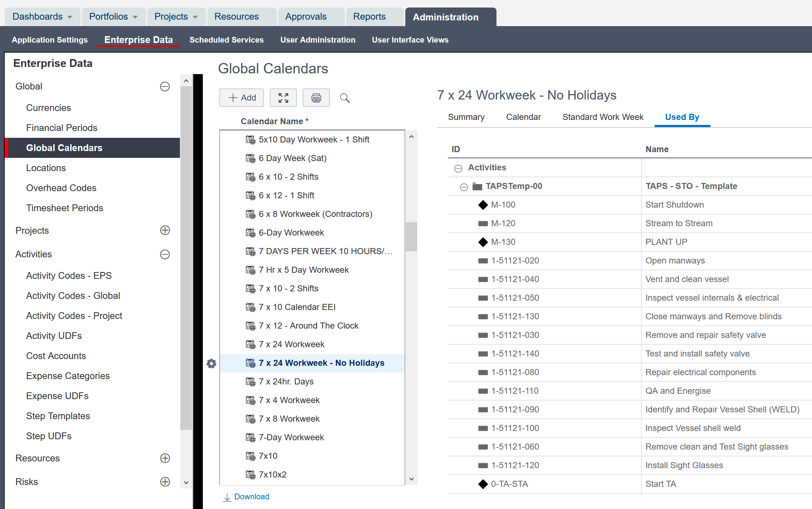Click the activity bar icon beside M-120
Viewport: 812px width, 509px height.
tap(483, 223)
